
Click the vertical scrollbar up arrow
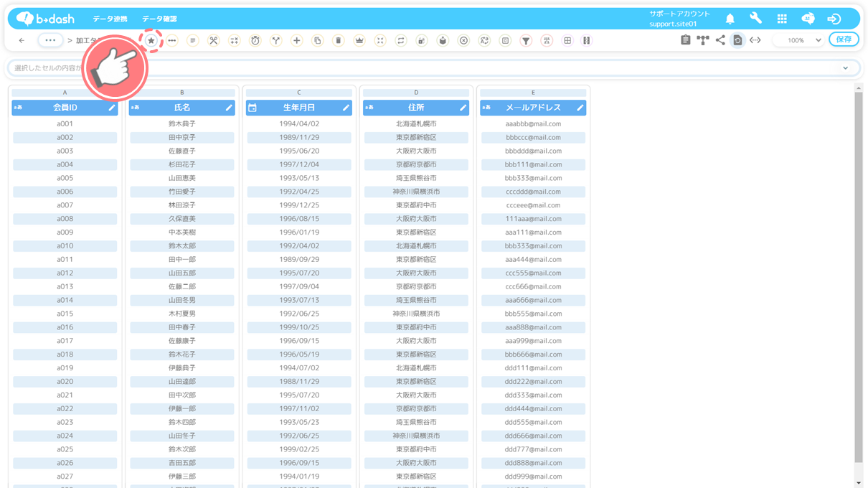pos(859,88)
